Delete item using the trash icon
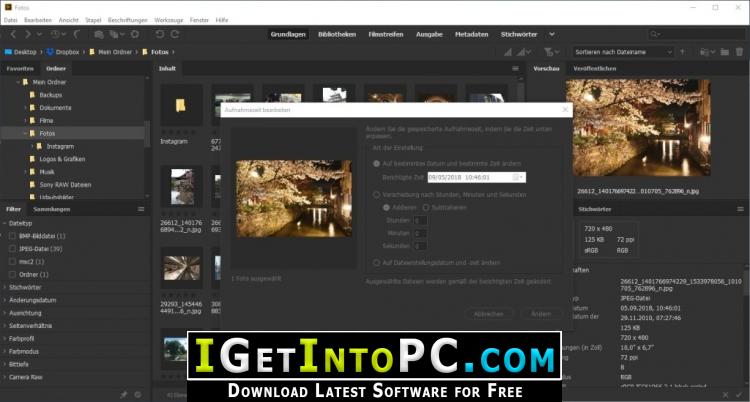Viewport: 750px width, 402px height. (x=739, y=52)
